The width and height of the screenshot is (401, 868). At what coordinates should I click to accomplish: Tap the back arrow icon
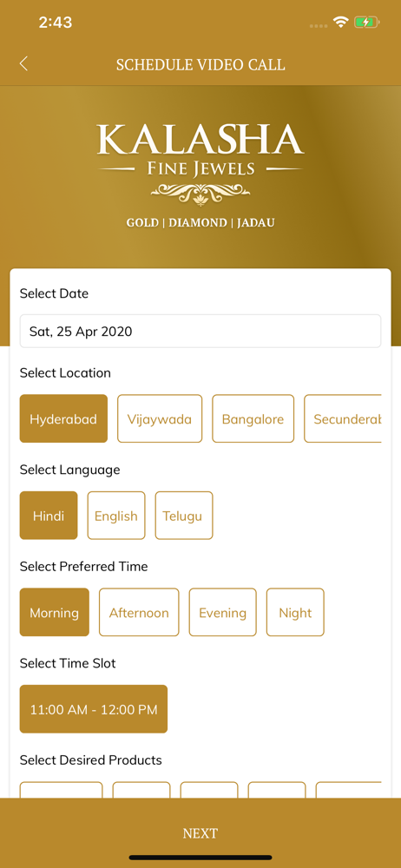click(23, 63)
